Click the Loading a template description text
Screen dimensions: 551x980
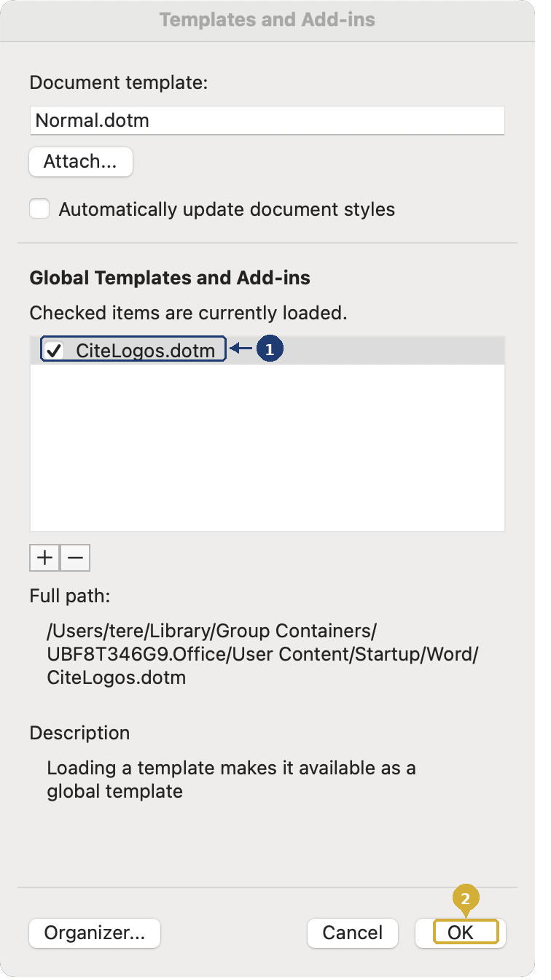231,779
